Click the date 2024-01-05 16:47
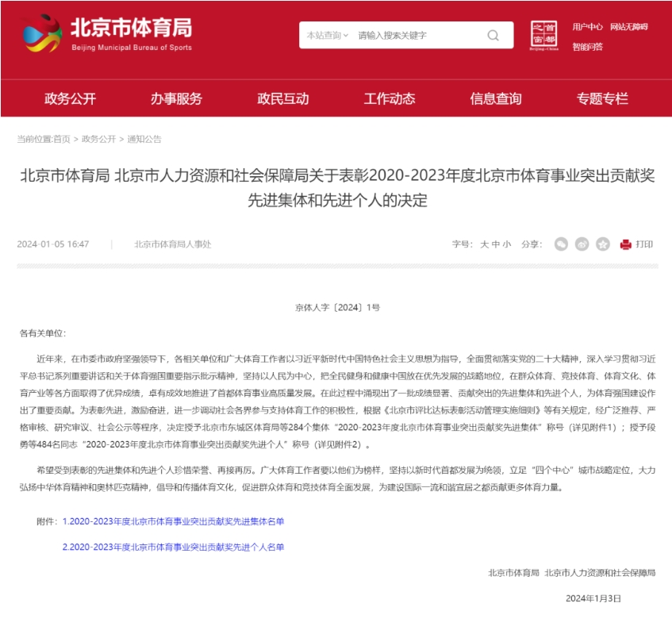Image resolution: width=672 pixels, height=630 pixels. pyautogui.click(x=52, y=244)
